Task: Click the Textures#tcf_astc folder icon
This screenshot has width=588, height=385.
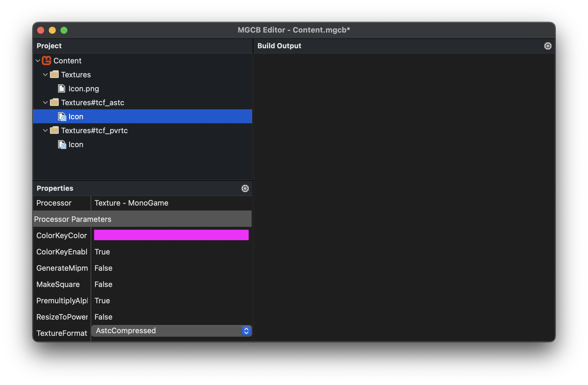Action: pyautogui.click(x=54, y=102)
